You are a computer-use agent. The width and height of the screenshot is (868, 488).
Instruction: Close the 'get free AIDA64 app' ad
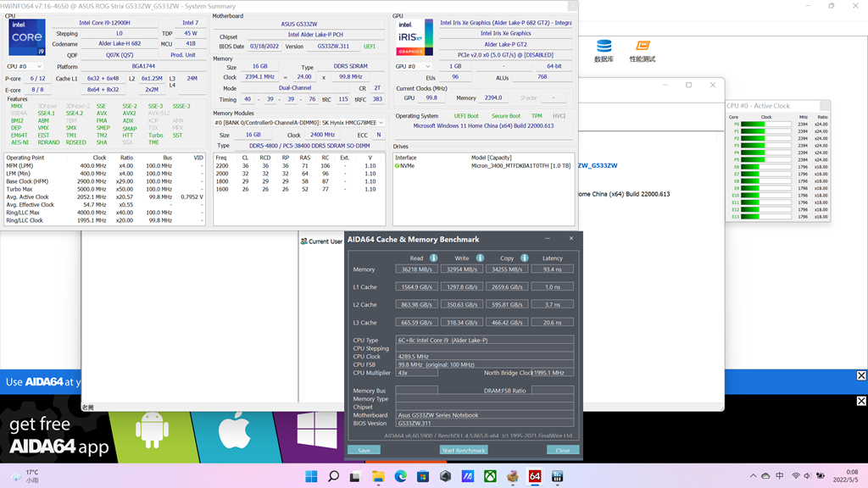click(861, 401)
